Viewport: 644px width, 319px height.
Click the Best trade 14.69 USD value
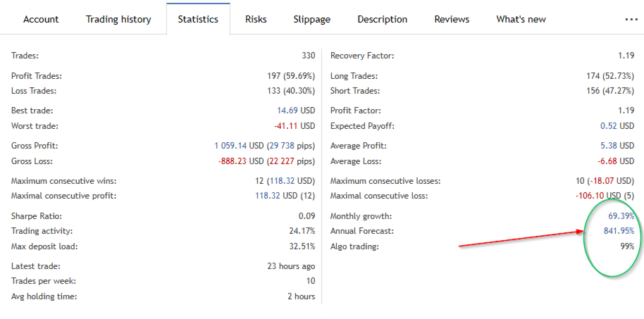[296, 111]
